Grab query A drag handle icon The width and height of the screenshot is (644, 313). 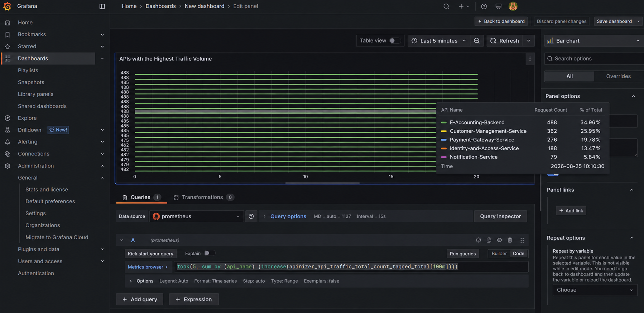(522, 240)
